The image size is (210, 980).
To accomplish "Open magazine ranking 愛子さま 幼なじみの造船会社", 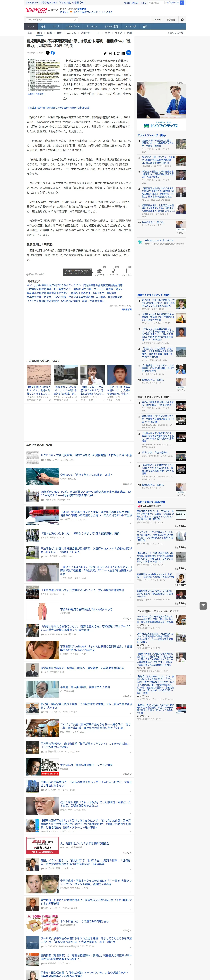I will click(158, 303).
